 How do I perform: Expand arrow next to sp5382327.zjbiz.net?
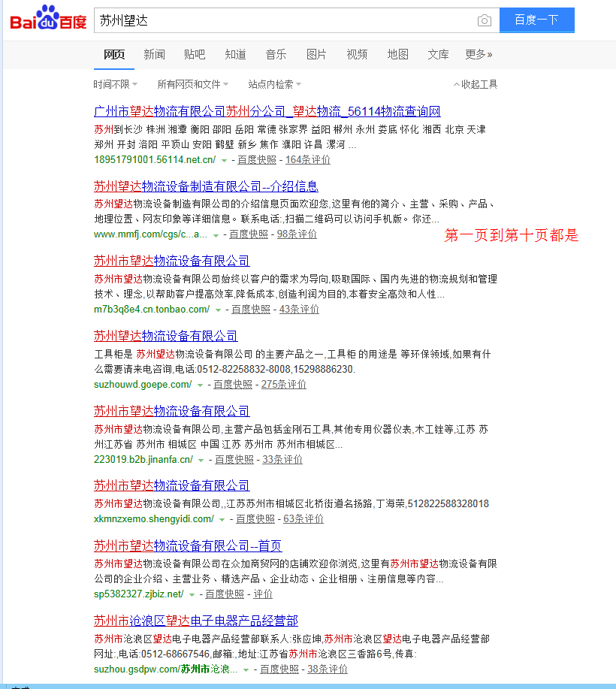click(x=192, y=595)
